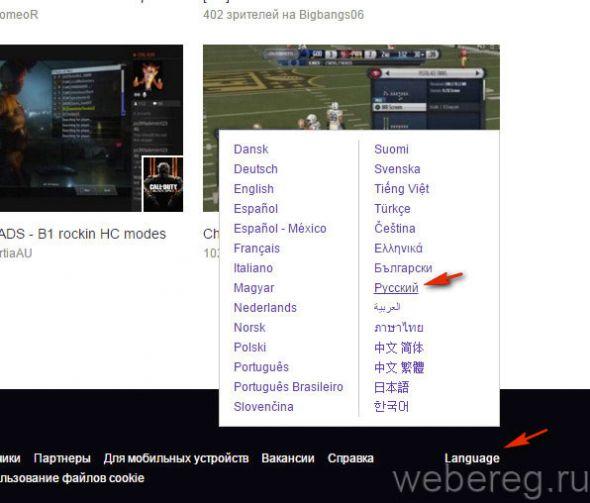Select Deutsch language
590x503 pixels.
coord(255,169)
